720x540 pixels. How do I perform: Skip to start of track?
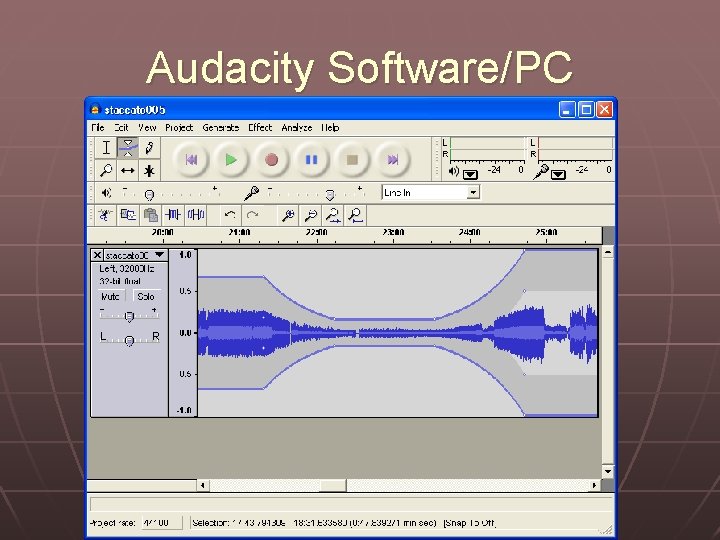pyautogui.click(x=191, y=159)
